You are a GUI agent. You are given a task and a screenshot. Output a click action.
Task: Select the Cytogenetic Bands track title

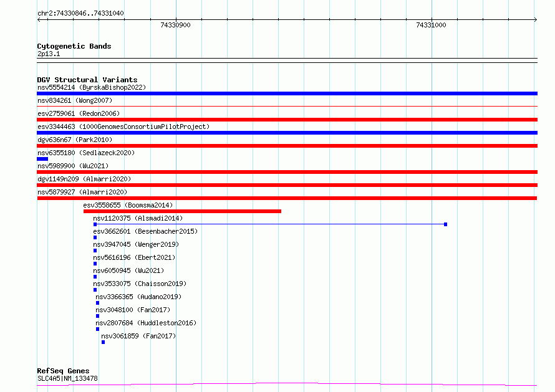click(x=74, y=46)
